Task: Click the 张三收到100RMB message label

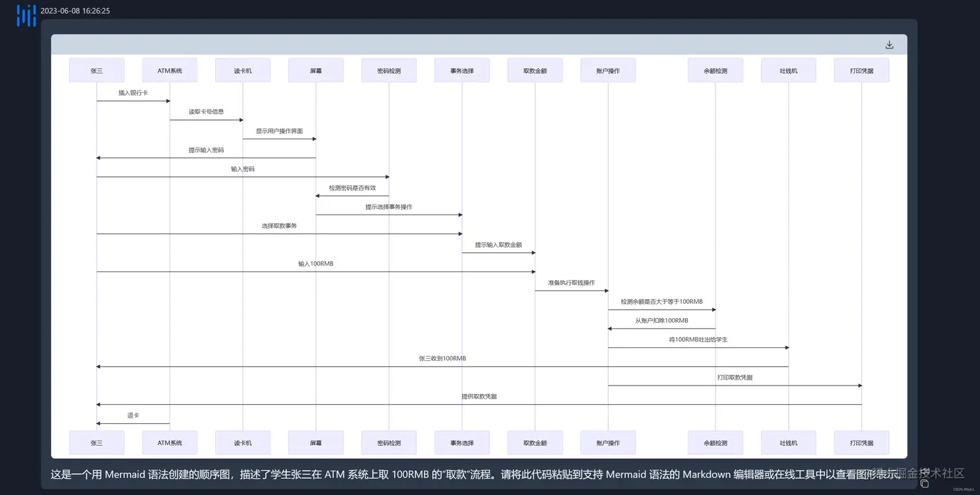Action: coord(443,359)
